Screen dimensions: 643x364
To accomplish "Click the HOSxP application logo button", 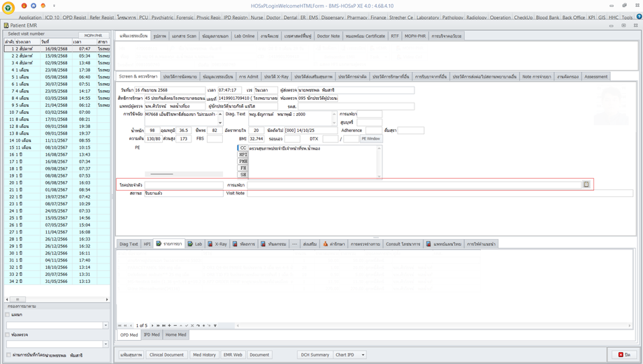I will coord(8,8).
